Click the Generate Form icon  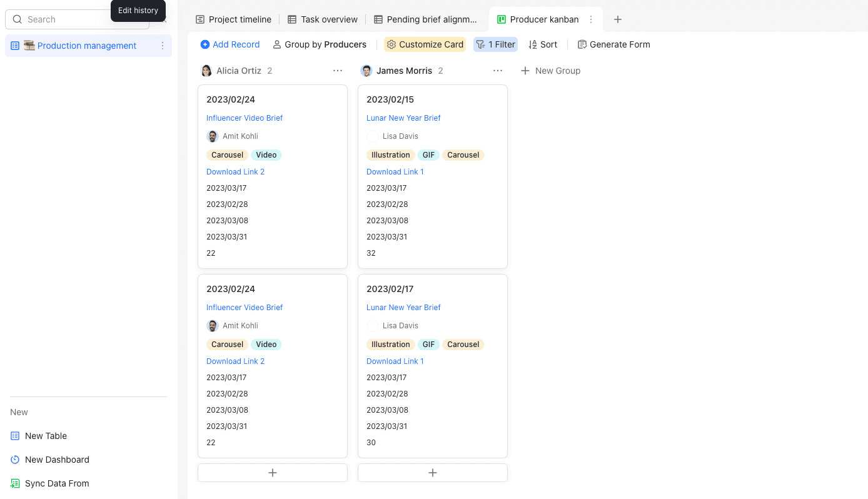point(582,44)
